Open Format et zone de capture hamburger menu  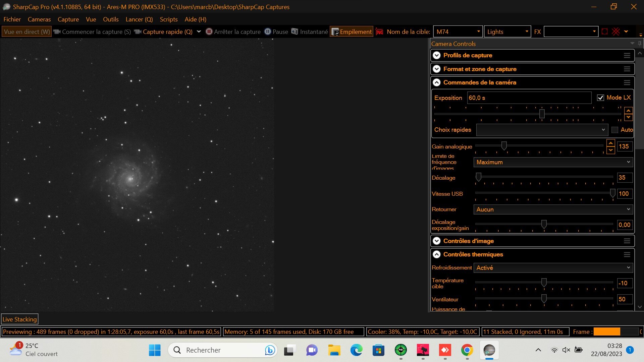(627, 69)
